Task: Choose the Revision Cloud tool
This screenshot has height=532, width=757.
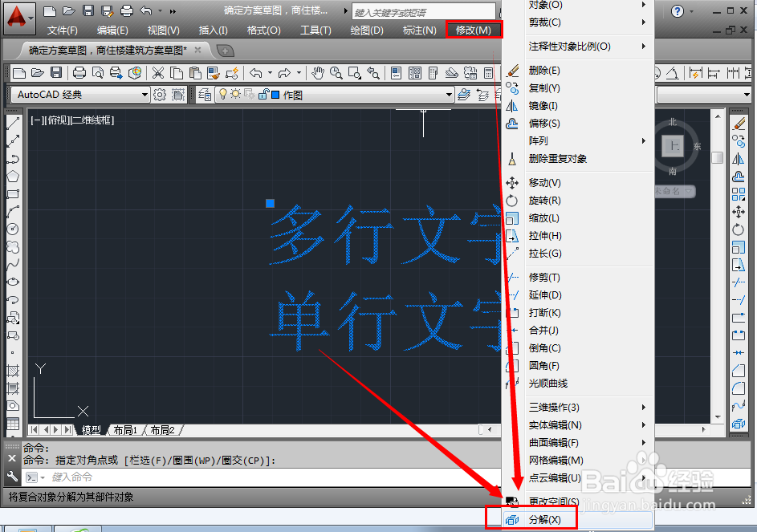Action: [x=12, y=247]
